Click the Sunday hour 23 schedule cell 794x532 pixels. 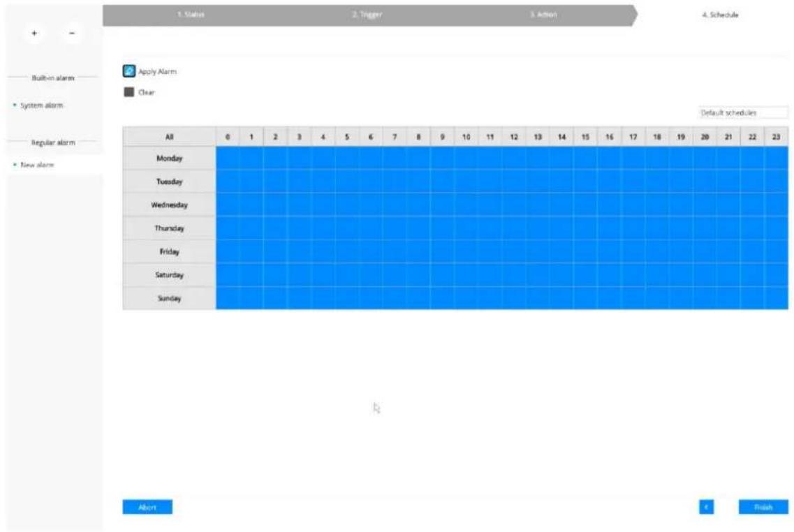pos(777,298)
